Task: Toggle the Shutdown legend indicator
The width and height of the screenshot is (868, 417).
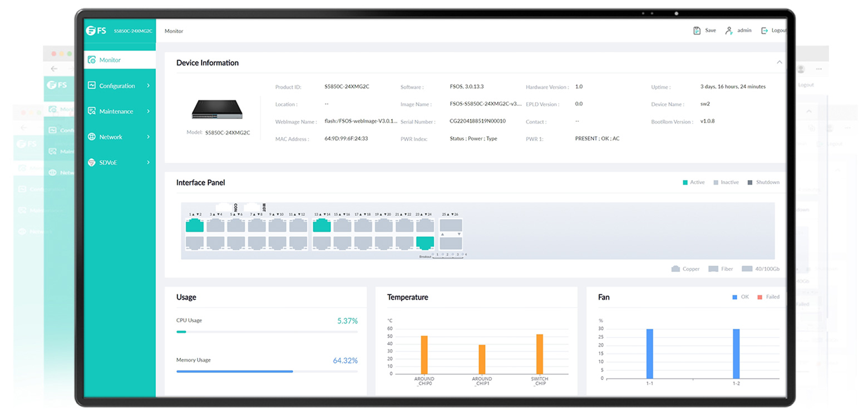Action: [x=750, y=182]
